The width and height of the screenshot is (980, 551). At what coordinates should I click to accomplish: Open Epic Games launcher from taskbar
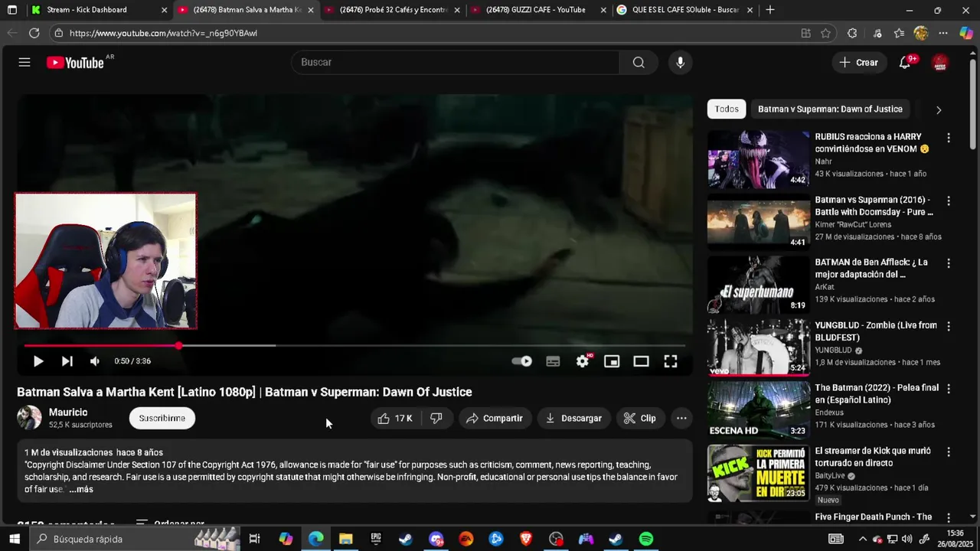point(376,539)
